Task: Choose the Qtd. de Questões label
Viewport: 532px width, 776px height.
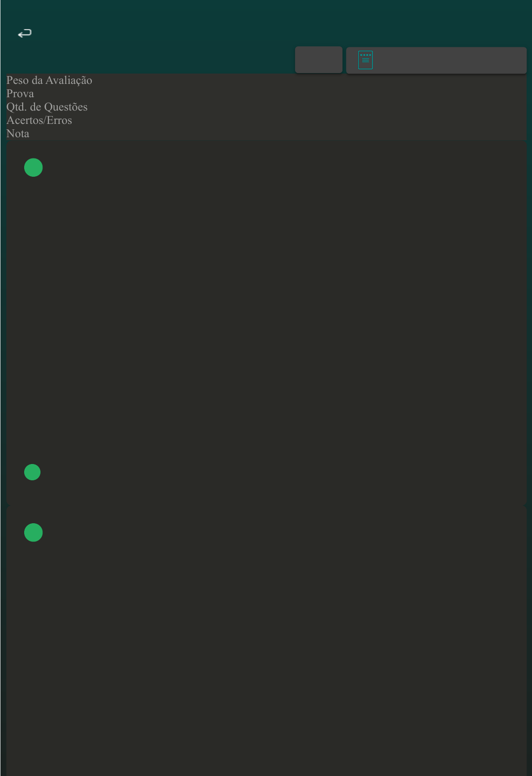Action: point(47,107)
